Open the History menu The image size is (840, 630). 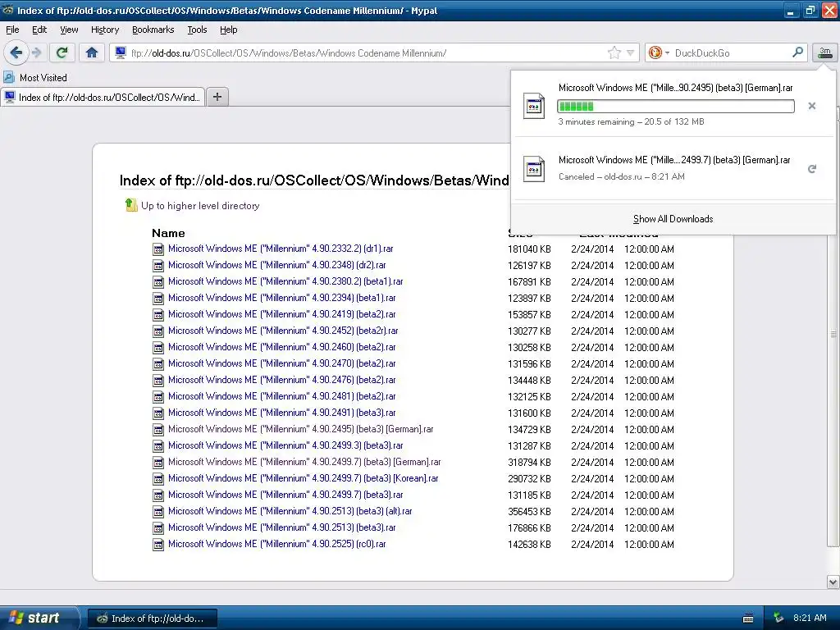(x=105, y=30)
